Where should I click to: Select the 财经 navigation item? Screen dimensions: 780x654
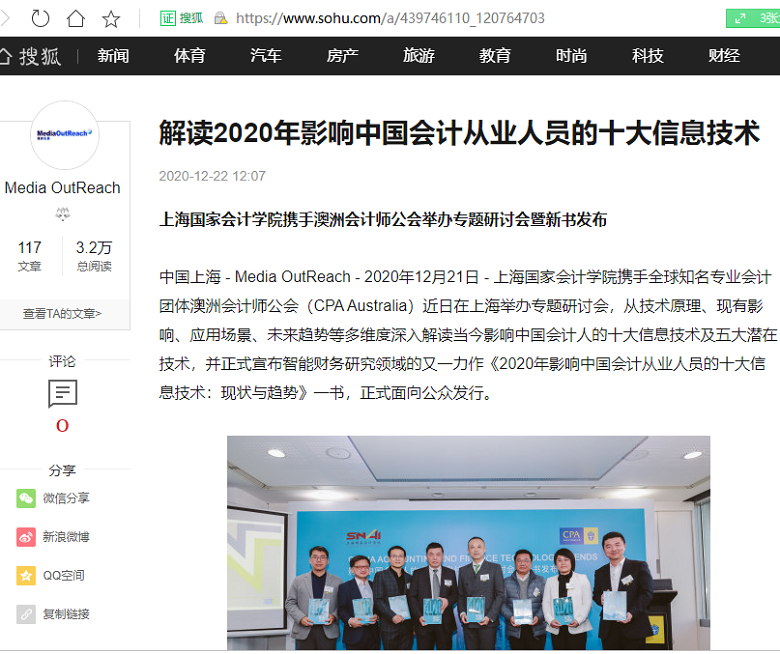click(x=724, y=56)
